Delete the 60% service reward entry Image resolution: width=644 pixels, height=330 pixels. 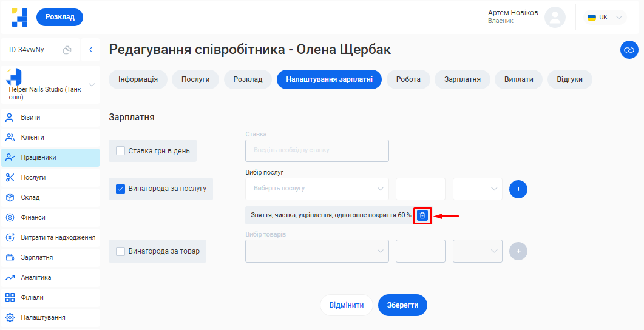click(422, 215)
